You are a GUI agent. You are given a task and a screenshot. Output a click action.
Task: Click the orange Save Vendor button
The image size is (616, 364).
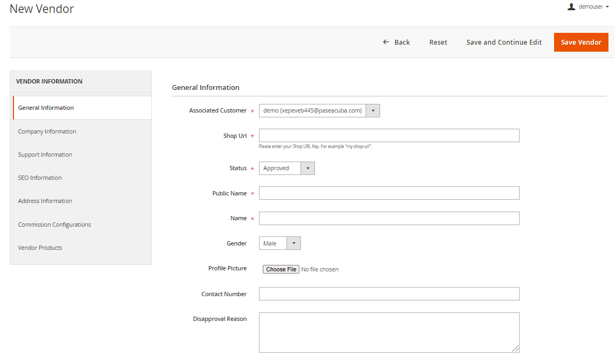pyautogui.click(x=581, y=42)
